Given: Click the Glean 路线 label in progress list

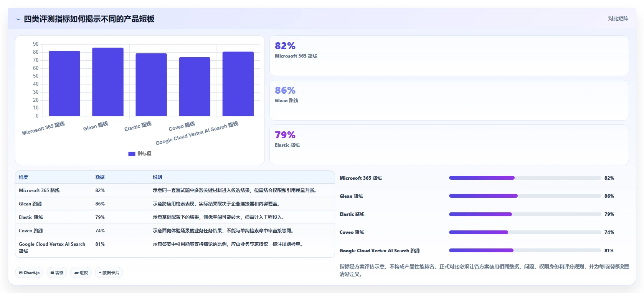Looking at the screenshot, I should [x=351, y=196].
